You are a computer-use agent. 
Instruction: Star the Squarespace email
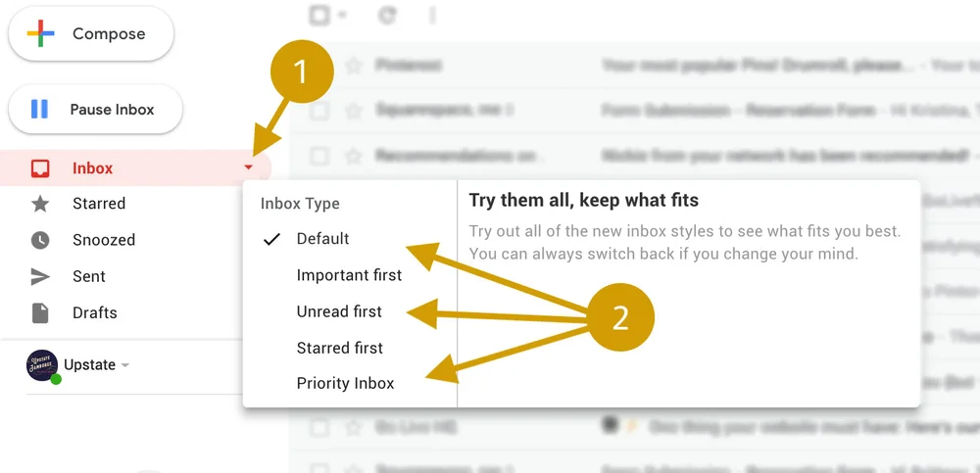point(354,111)
